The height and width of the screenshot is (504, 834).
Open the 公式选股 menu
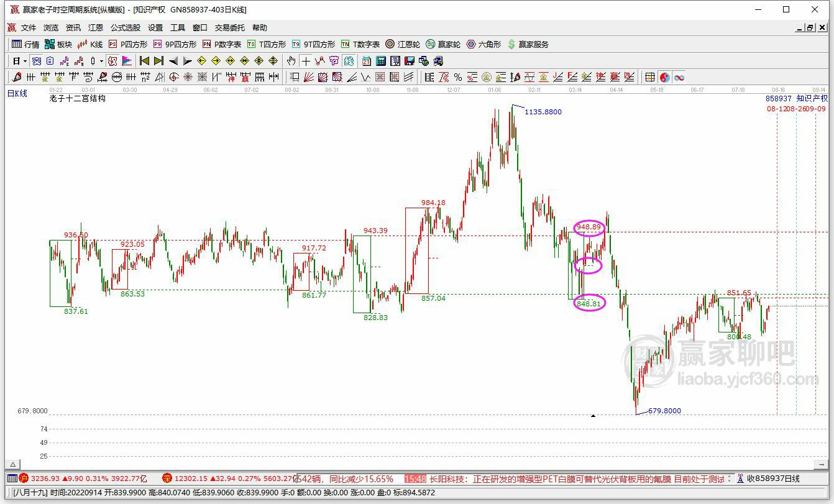tap(126, 28)
